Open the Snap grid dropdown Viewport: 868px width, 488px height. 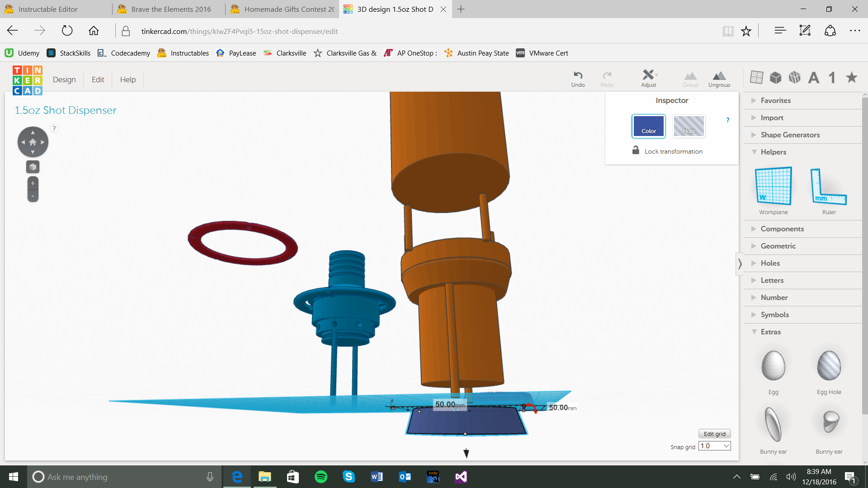[x=714, y=446]
